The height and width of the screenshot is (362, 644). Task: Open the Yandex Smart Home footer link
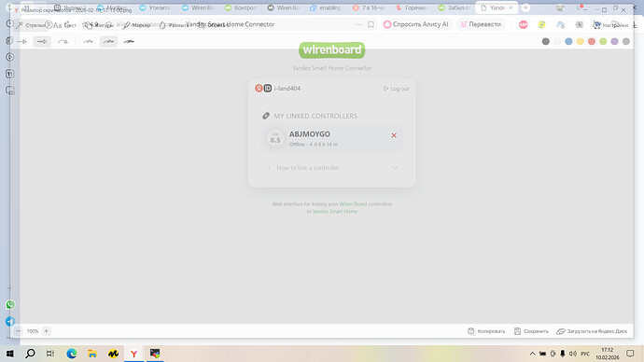(x=335, y=212)
